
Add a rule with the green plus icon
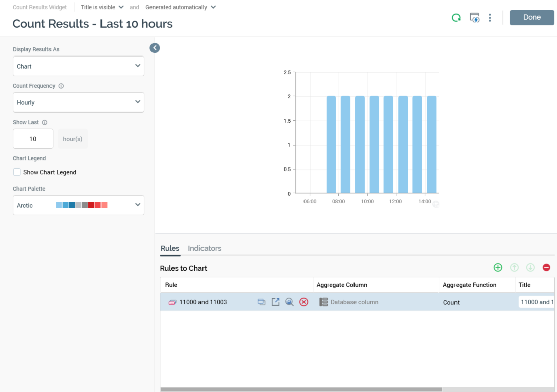[x=498, y=268]
